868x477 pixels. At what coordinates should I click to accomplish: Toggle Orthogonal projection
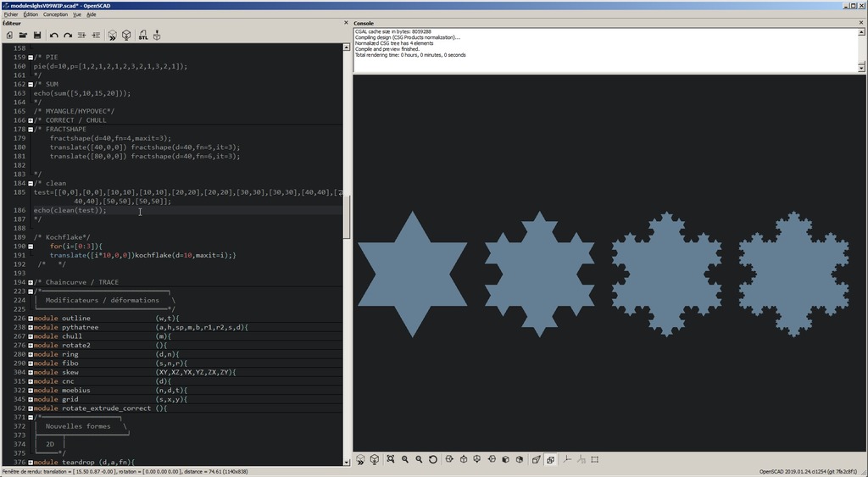point(550,459)
